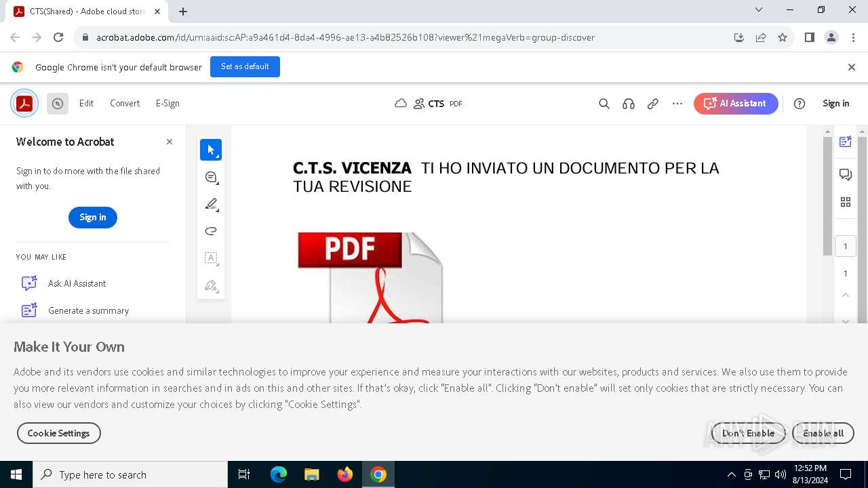Image resolution: width=868 pixels, height=488 pixels.
Task: Pick the Draw freehand loop tool
Action: pos(211,231)
